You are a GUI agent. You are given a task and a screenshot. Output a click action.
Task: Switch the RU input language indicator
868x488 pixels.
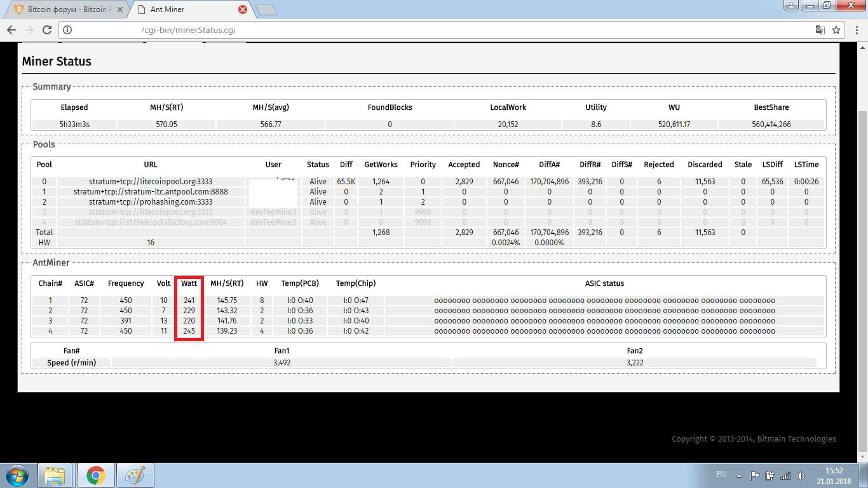pos(722,475)
